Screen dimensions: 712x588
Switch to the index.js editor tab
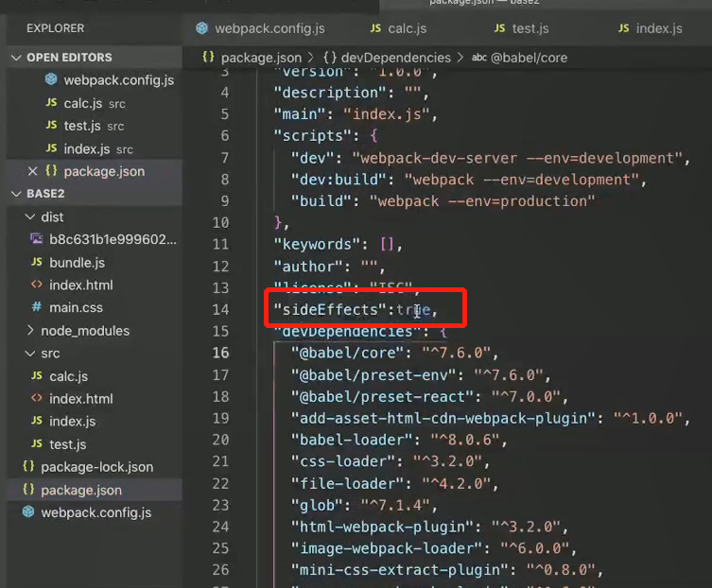pyautogui.click(x=650, y=28)
